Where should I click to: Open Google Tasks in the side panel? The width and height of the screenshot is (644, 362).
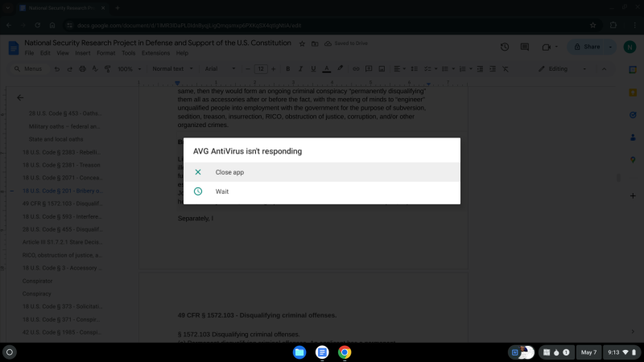click(633, 115)
